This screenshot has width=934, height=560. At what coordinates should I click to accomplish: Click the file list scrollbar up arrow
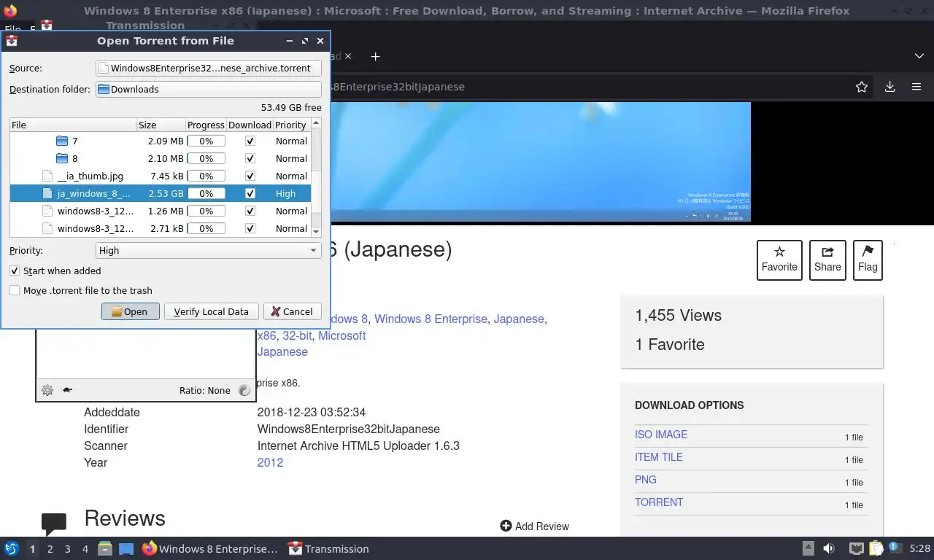point(316,123)
